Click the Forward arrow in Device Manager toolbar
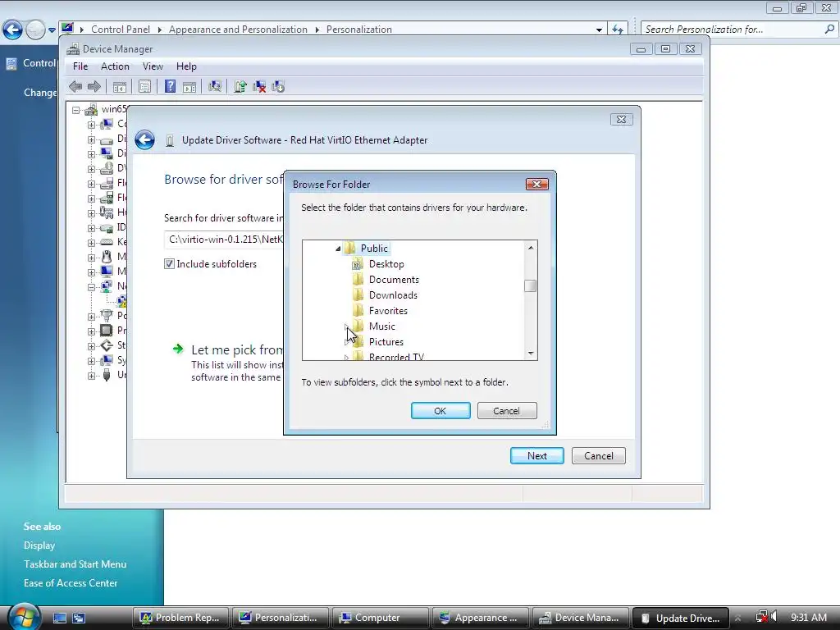 pyautogui.click(x=94, y=86)
